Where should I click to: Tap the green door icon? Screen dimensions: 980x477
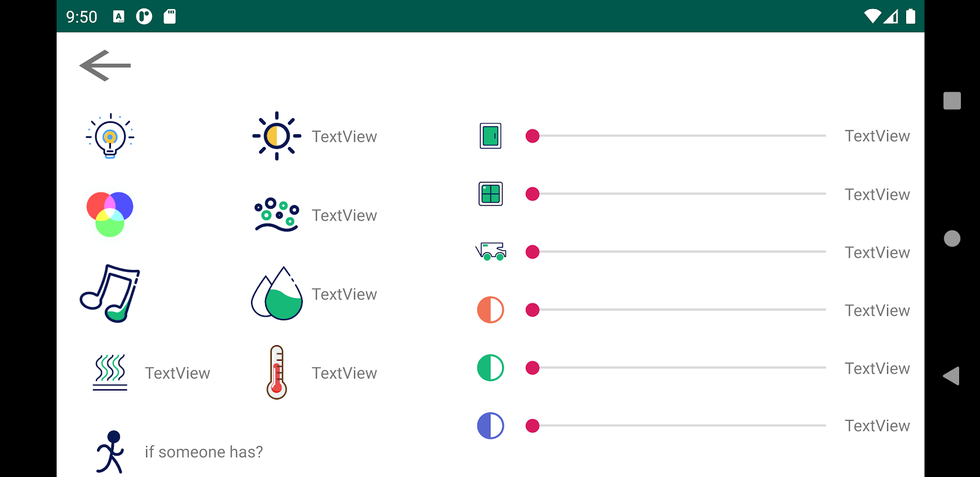[491, 136]
